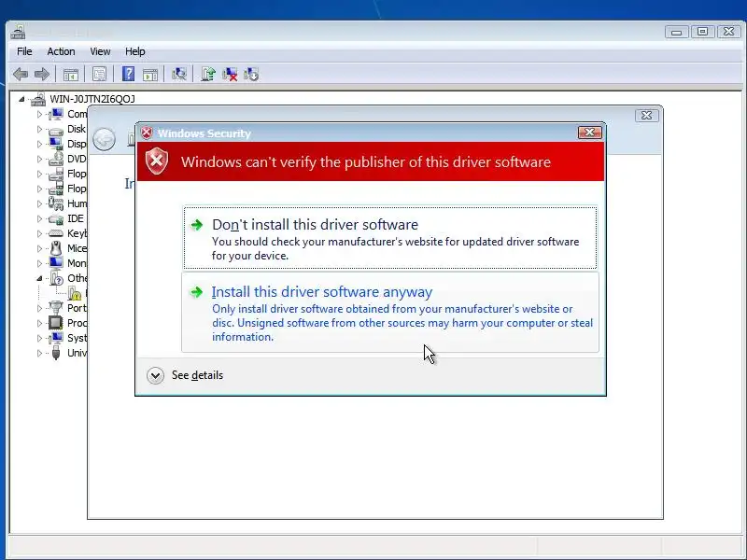The width and height of the screenshot is (747, 560).
Task: Select the Universal Serial Bus category icon
Action: [x=56, y=353]
